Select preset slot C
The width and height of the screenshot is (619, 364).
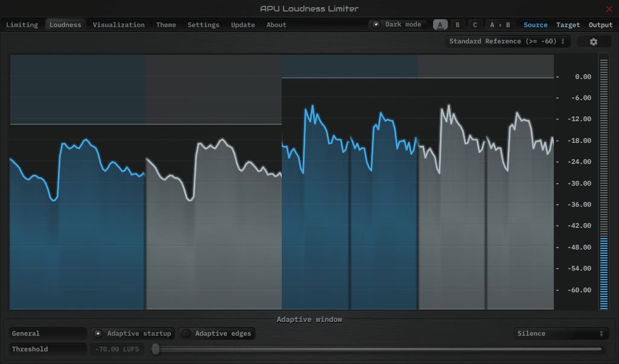tap(475, 25)
